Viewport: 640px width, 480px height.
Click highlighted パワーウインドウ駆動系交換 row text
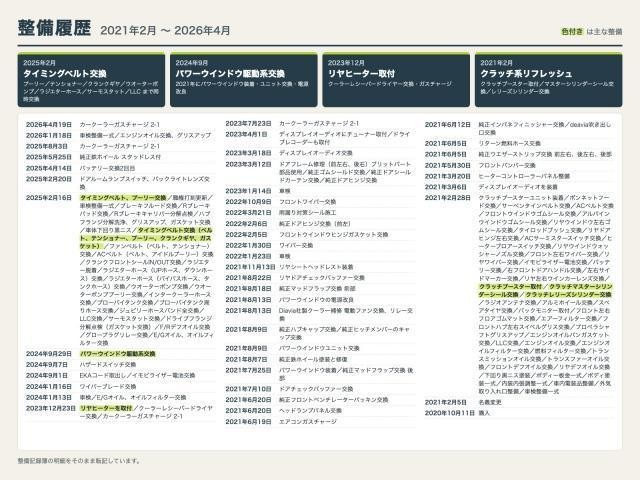118,354
